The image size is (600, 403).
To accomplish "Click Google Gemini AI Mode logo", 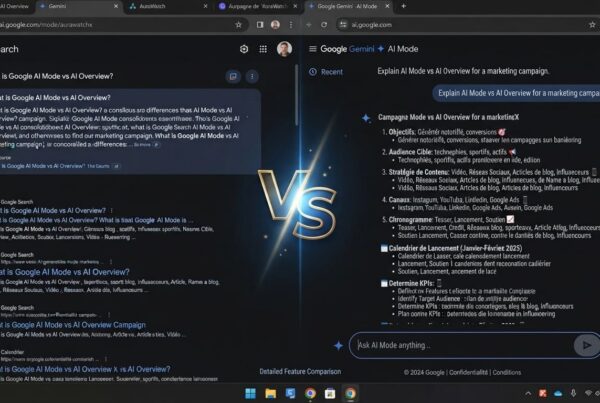I will coord(369,49).
